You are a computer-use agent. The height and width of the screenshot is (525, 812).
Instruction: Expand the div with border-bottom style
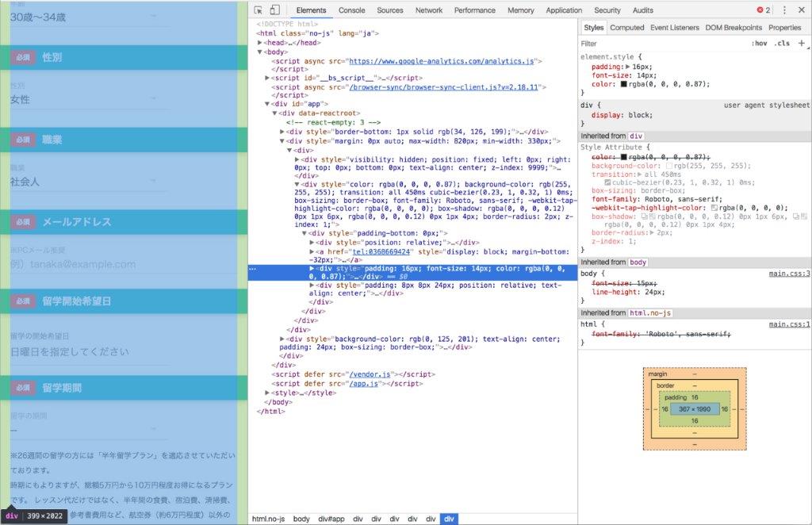(x=282, y=132)
